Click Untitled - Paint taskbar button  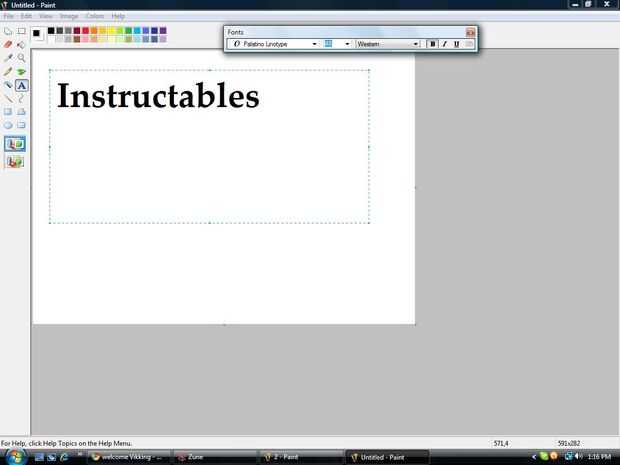(x=387, y=457)
